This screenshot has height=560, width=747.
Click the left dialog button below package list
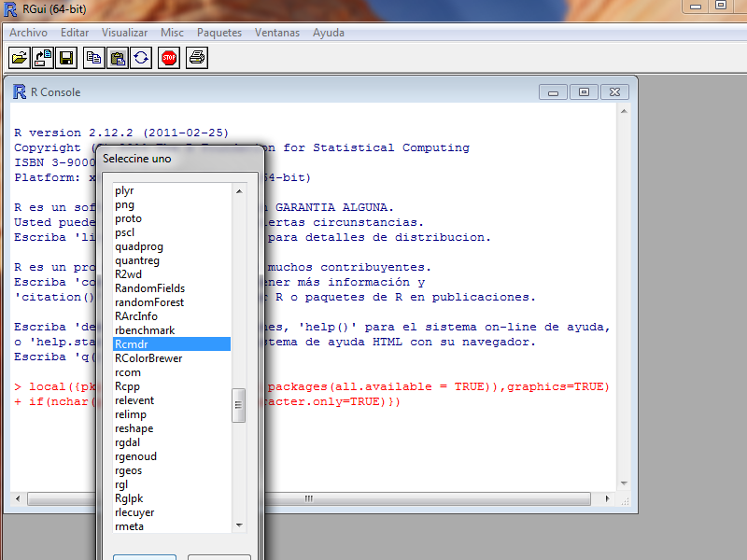pyautogui.click(x=145, y=557)
